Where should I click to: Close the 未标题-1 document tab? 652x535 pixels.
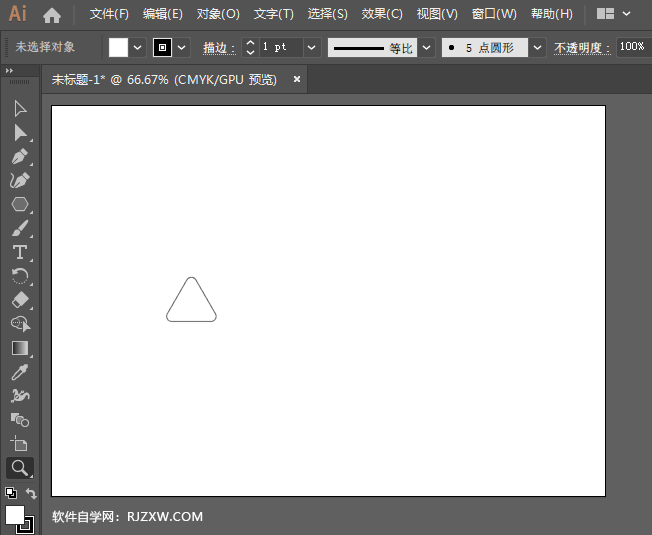pos(297,79)
